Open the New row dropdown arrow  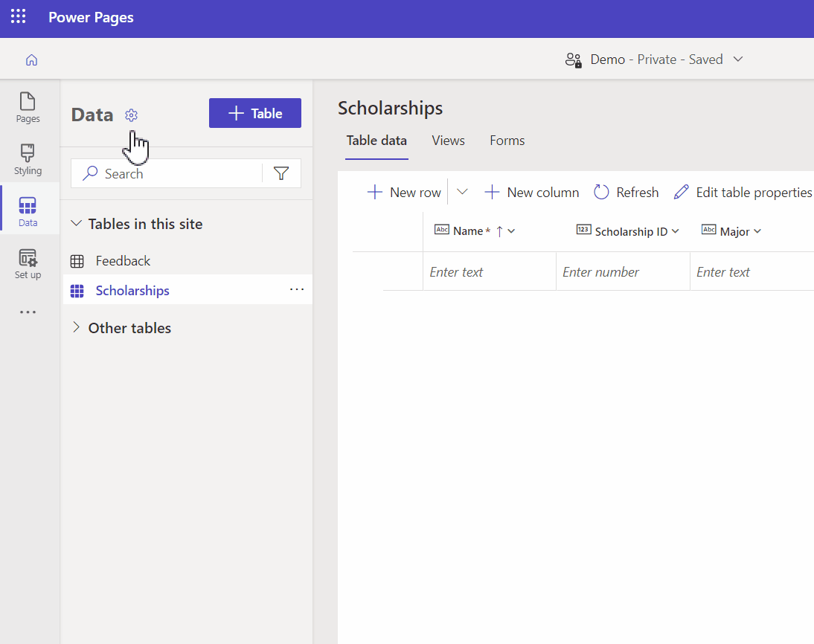click(x=462, y=192)
